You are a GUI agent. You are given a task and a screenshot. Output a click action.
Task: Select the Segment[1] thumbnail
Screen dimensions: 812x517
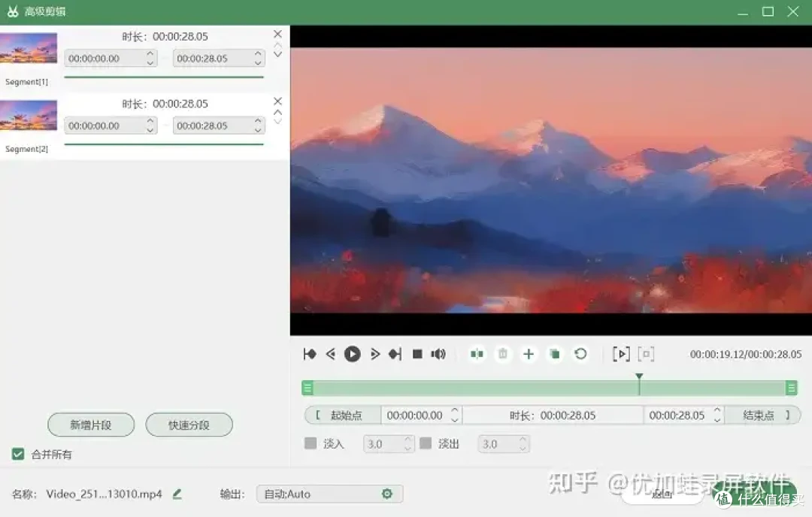pyautogui.click(x=29, y=48)
